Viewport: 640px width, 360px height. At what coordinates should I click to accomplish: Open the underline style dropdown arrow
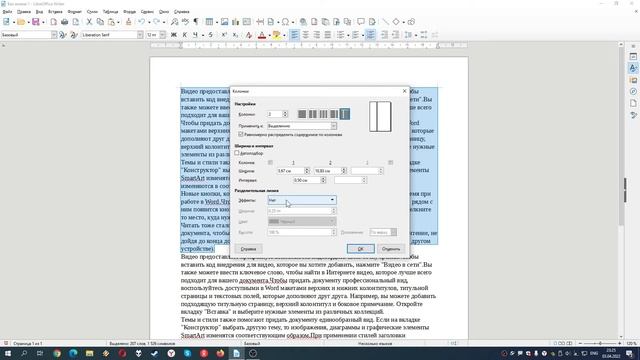(203, 35)
